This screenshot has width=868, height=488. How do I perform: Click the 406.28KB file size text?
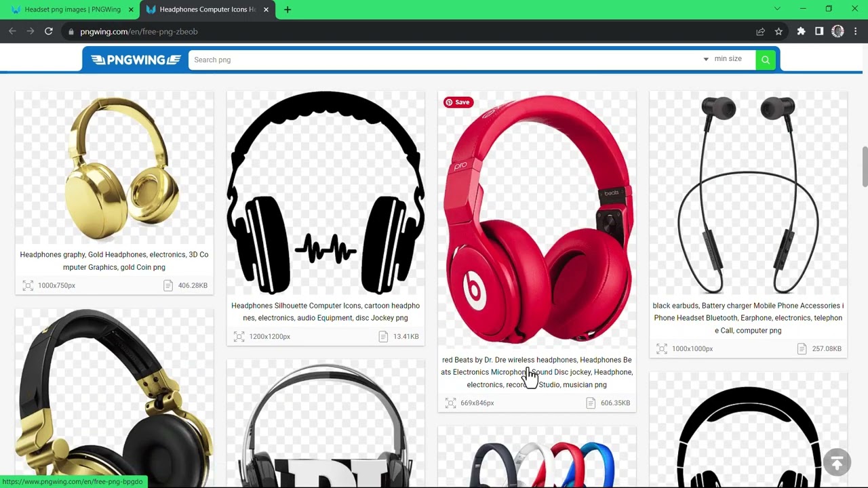[193, 285]
